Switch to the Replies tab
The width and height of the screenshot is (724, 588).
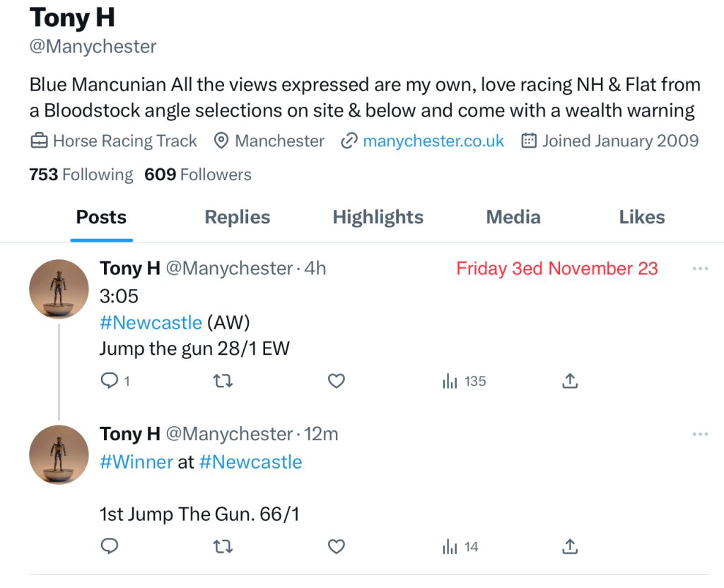pos(237,217)
